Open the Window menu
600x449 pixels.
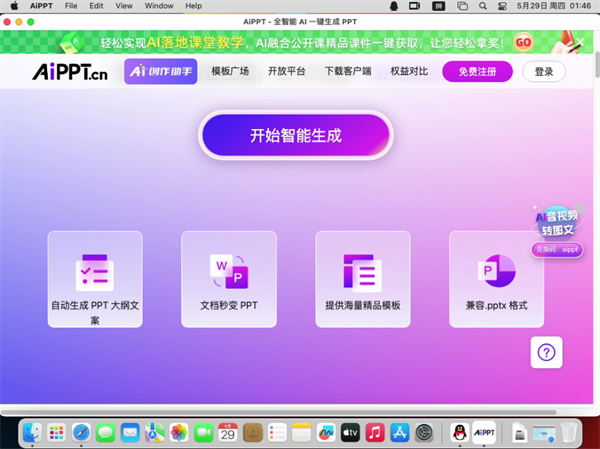click(x=159, y=6)
